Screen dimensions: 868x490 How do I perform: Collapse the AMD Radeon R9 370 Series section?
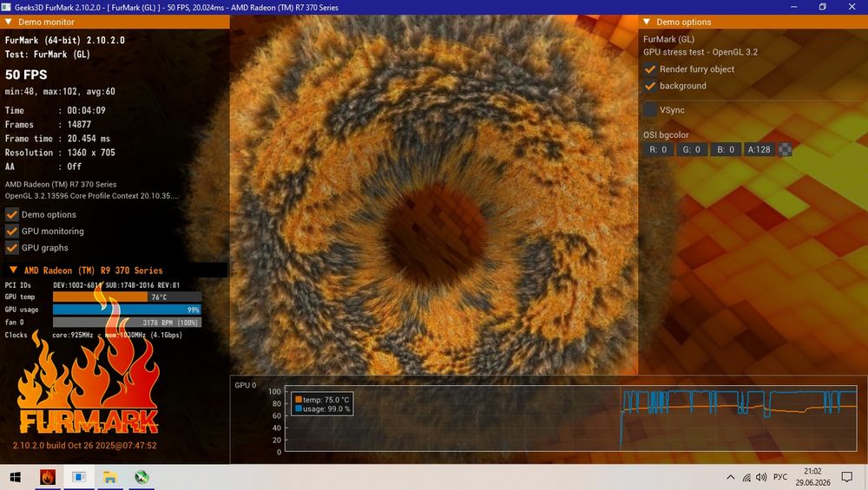pos(13,271)
